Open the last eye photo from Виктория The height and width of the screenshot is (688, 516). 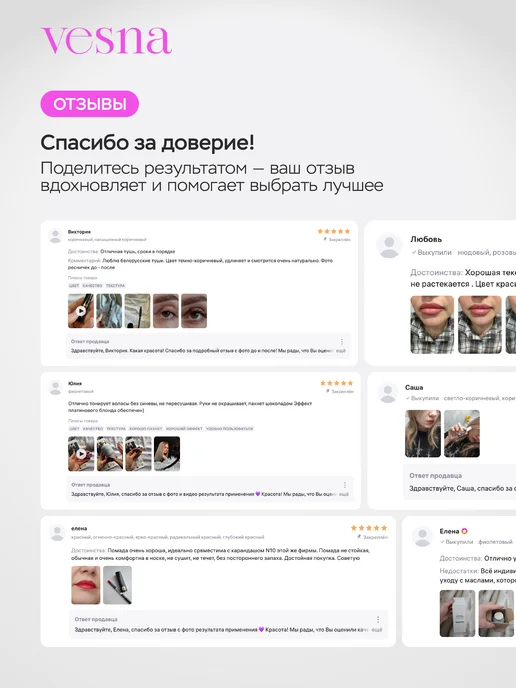pyautogui.click(x=194, y=311)
